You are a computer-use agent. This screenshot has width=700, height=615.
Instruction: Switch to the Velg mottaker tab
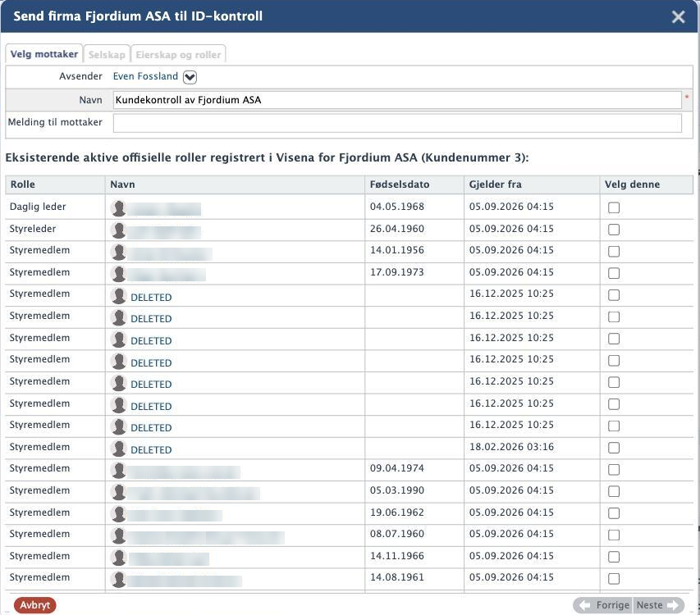43,54
